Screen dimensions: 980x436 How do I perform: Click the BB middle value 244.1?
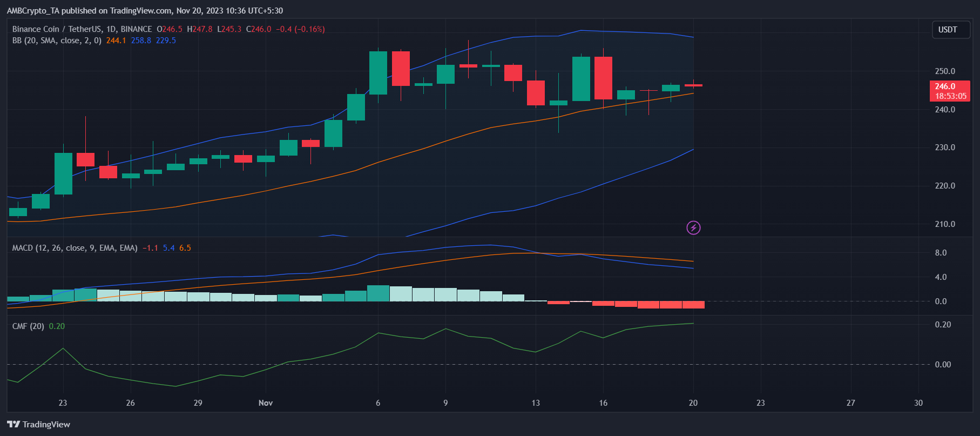(116, 41)
